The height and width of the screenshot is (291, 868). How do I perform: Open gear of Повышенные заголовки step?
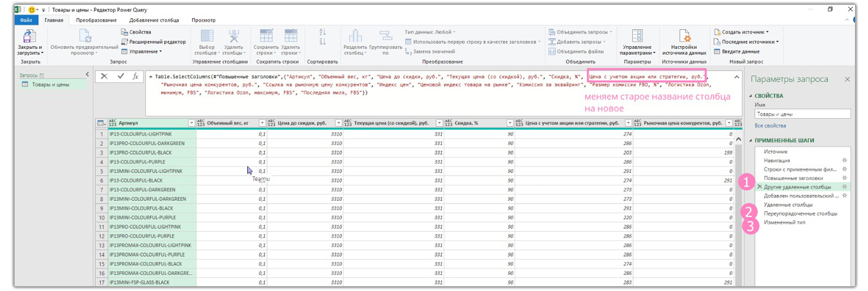click(x=844, y=178)
